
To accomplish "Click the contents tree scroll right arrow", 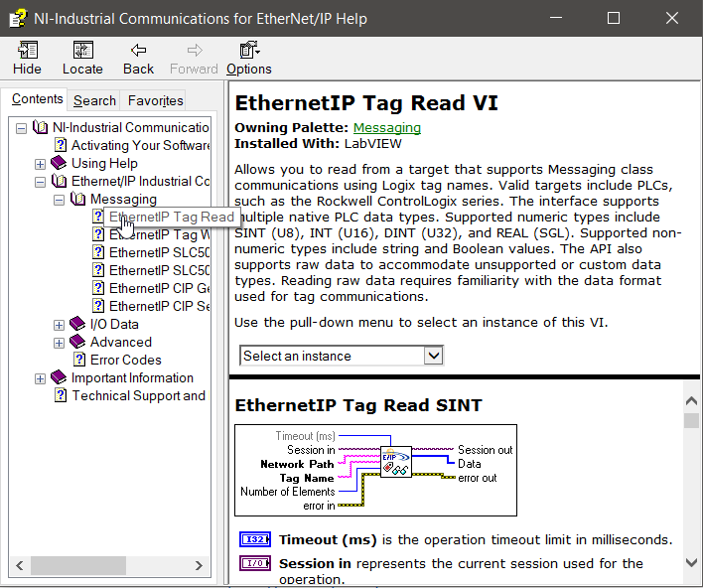I will pyautogui.click(x=199, y=565).
